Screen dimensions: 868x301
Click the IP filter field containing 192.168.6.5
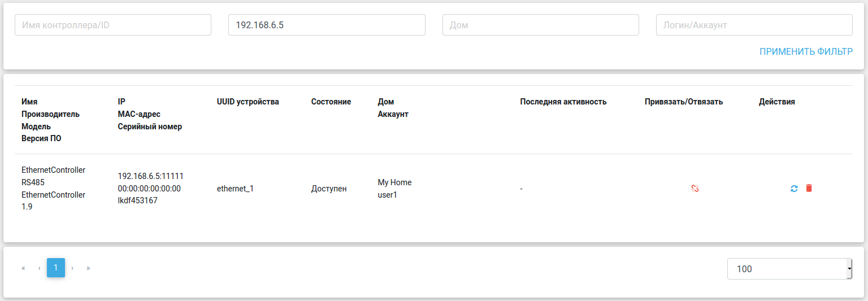click(327, 25)
